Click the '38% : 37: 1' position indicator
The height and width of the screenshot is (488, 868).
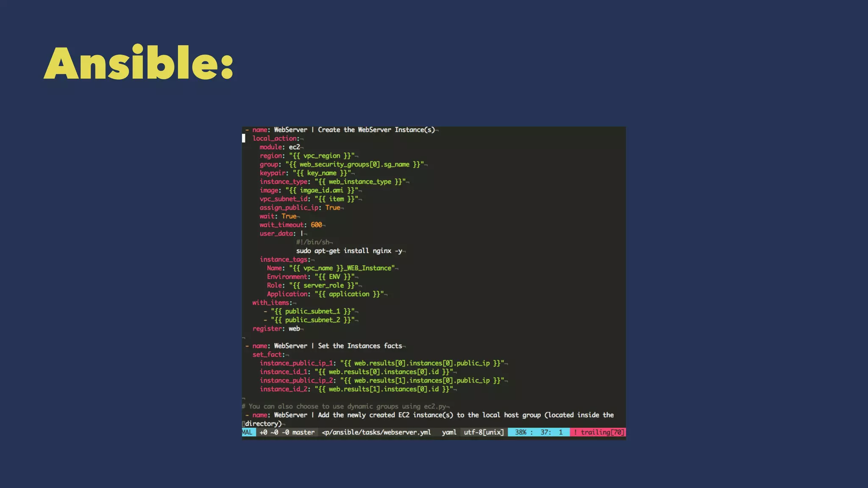[x=539, y=432]
